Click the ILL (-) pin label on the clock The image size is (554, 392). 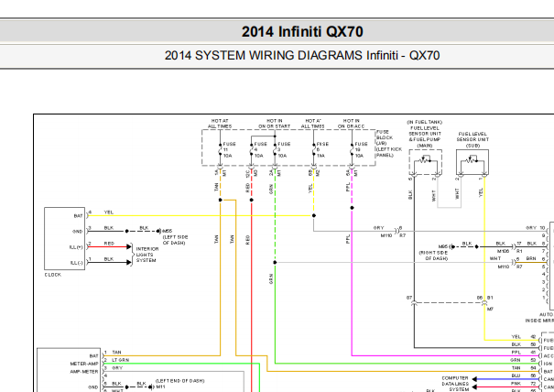pyautogui.click(x=76, y=263)
